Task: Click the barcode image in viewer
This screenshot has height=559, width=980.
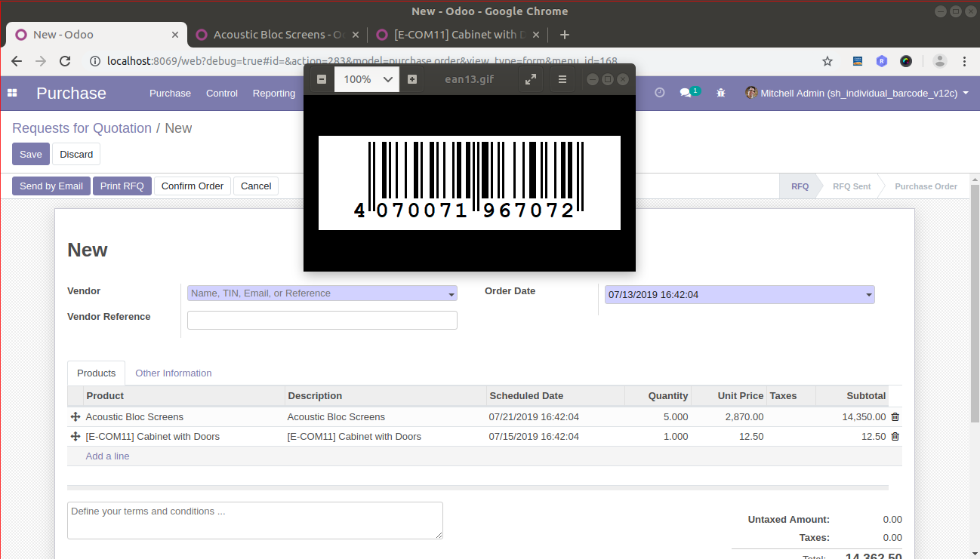Action: point(470,183)
